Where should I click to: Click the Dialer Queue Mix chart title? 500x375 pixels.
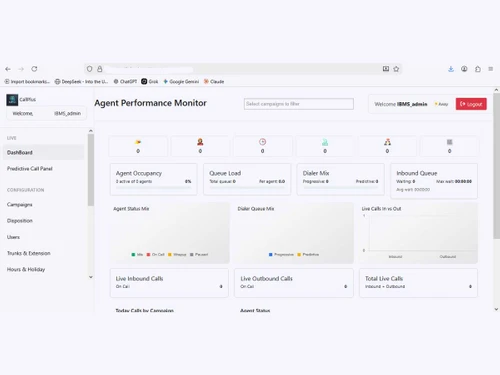[x=256, y=209]
